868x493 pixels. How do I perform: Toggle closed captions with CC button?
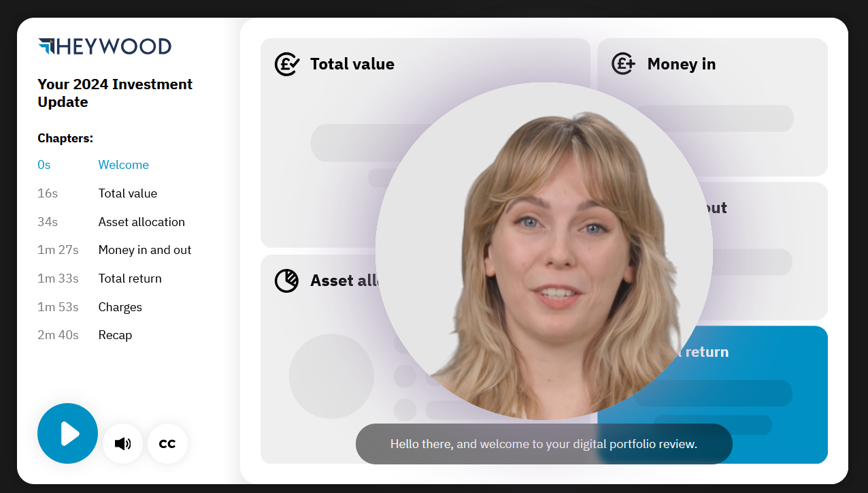[x=167, y=444]
